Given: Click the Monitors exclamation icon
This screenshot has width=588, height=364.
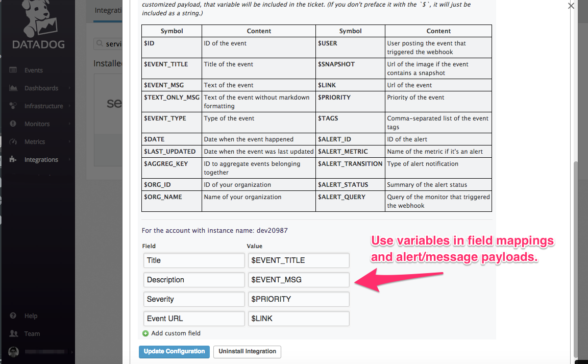Looking at the screenshot, I should click(x=13, y=124).
